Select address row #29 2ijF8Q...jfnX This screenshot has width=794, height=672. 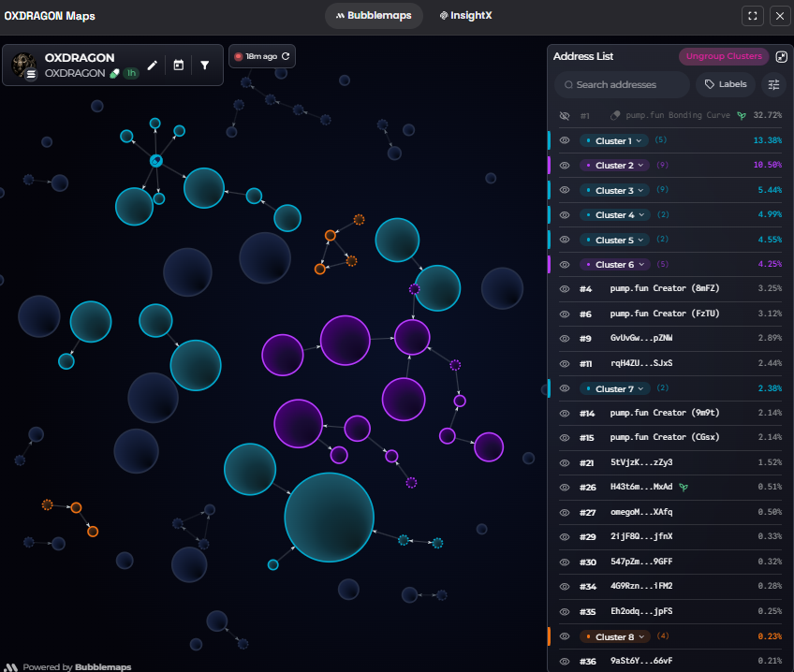[670, 537]
